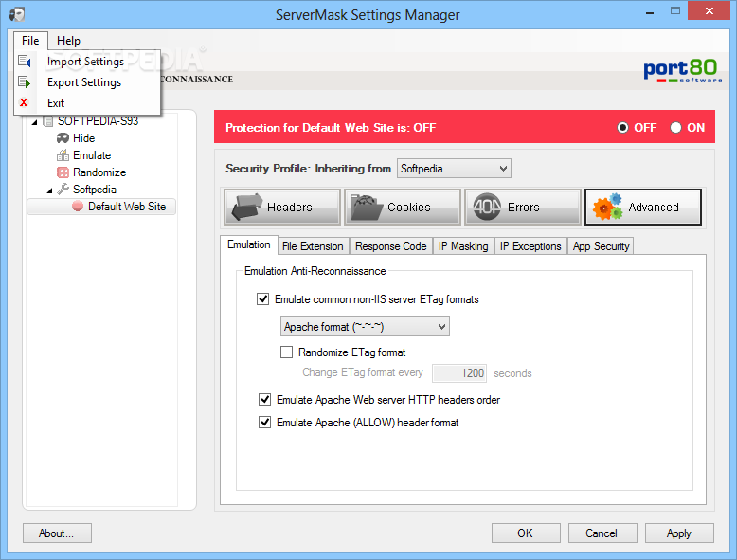Click the Randomize dice icon in tree

point(63,172)
